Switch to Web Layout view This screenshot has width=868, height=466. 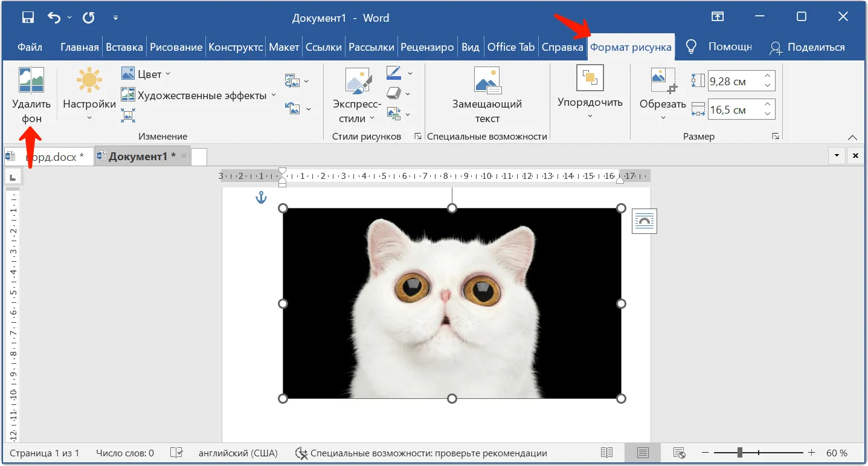[679, 453]
